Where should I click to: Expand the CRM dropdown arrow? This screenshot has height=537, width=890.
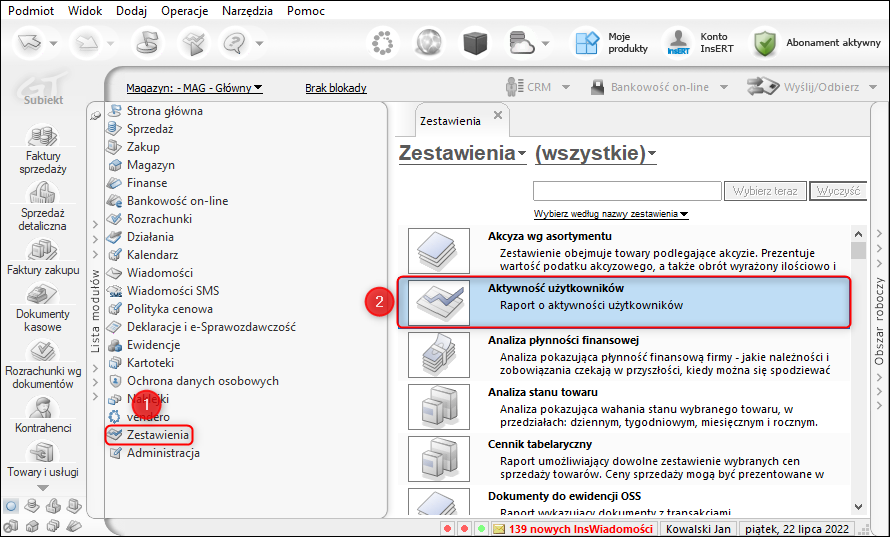[x=566, y=87]
